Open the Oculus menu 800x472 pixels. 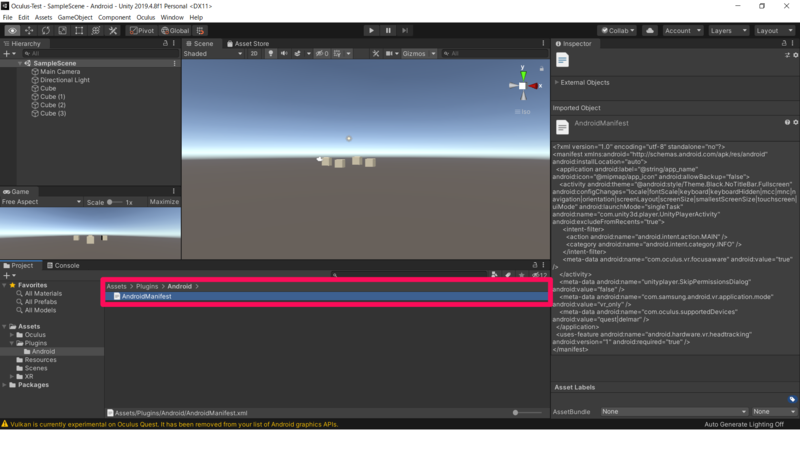pos(145,17)
